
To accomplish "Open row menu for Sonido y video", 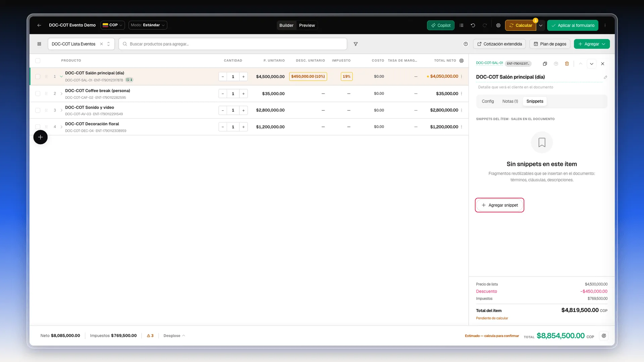I will pyautogui.click(x=462, y=110).
